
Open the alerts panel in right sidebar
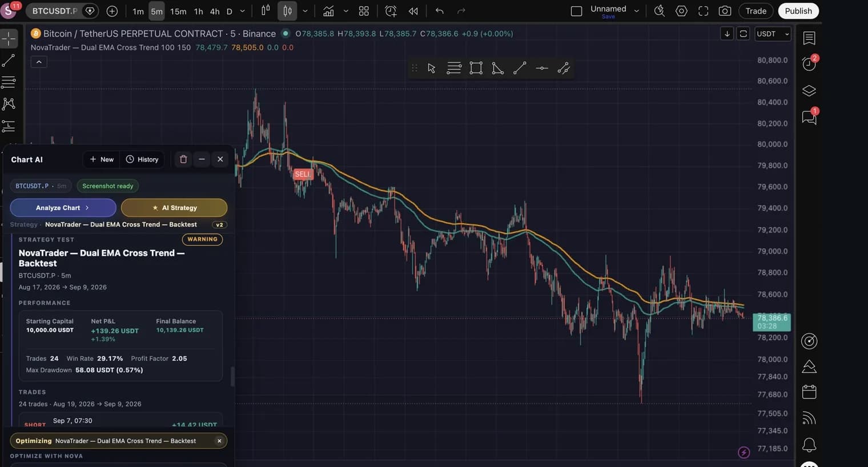point(809,63)
